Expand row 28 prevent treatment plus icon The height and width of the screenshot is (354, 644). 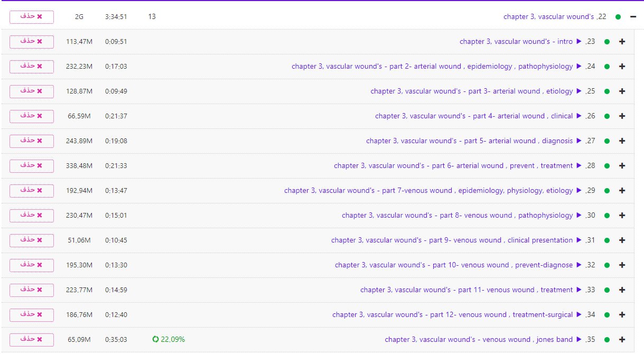(x=622, y=166)
